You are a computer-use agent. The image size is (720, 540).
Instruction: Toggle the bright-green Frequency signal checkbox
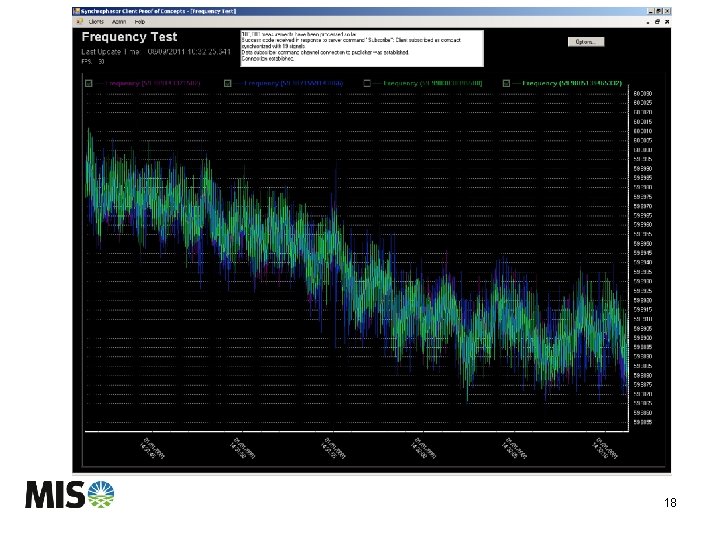point(506,83)
